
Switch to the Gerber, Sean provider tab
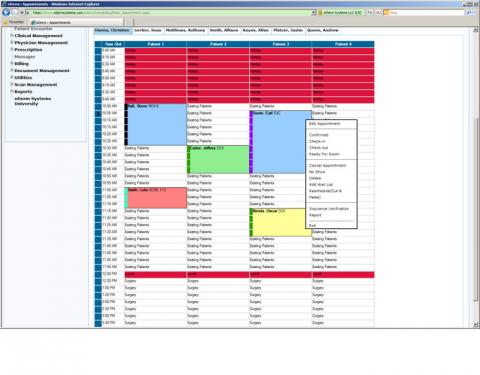click(148, 30)
